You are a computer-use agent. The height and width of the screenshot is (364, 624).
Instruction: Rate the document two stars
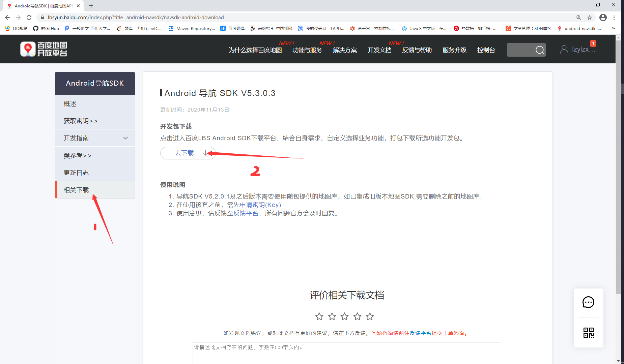[332, 316]
